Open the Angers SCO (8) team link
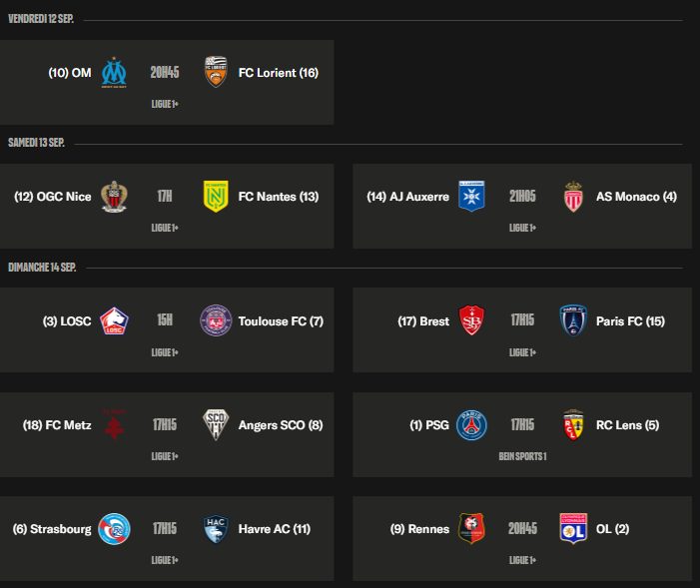700x588 pixels. (281, 425)
